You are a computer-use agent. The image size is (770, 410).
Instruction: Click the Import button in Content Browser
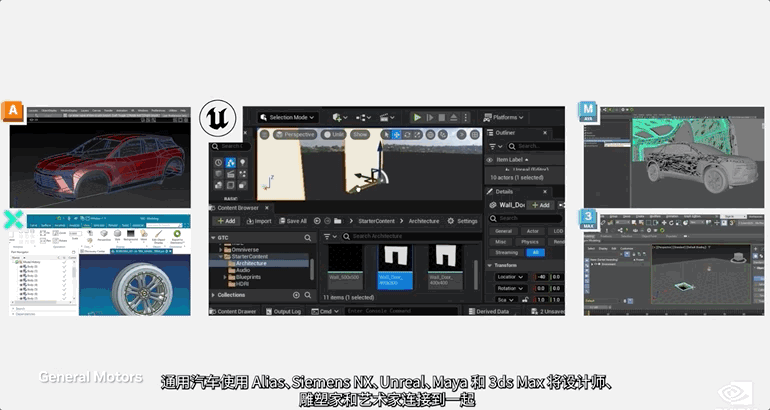pos(259,221)
